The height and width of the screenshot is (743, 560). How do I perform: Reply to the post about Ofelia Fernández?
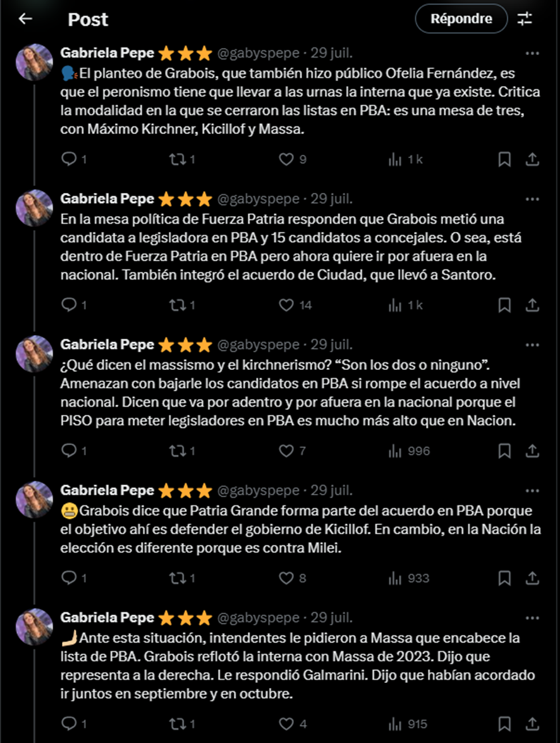[x=68, y=159]
